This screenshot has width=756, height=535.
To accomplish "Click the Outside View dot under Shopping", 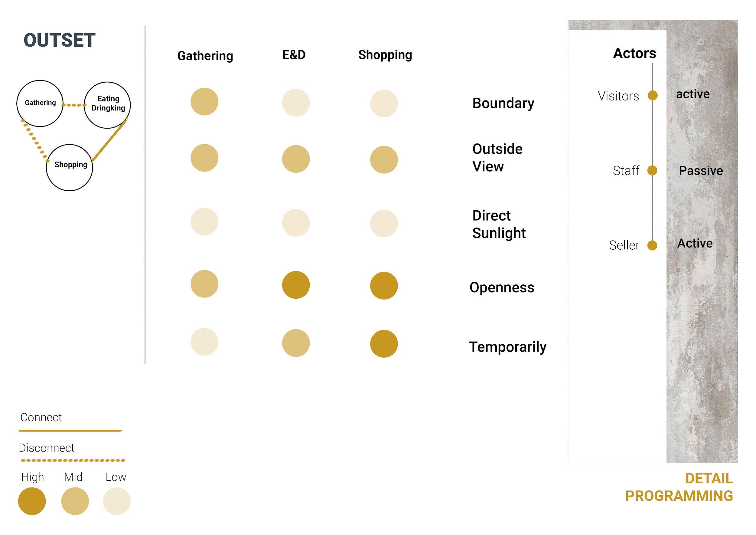I will click(x=384, y=160).
